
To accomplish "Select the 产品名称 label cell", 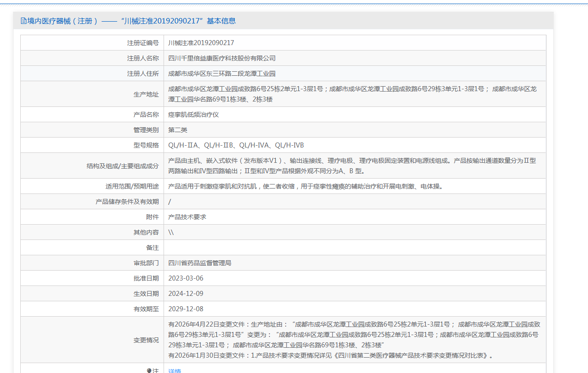I will coord(92,115).
